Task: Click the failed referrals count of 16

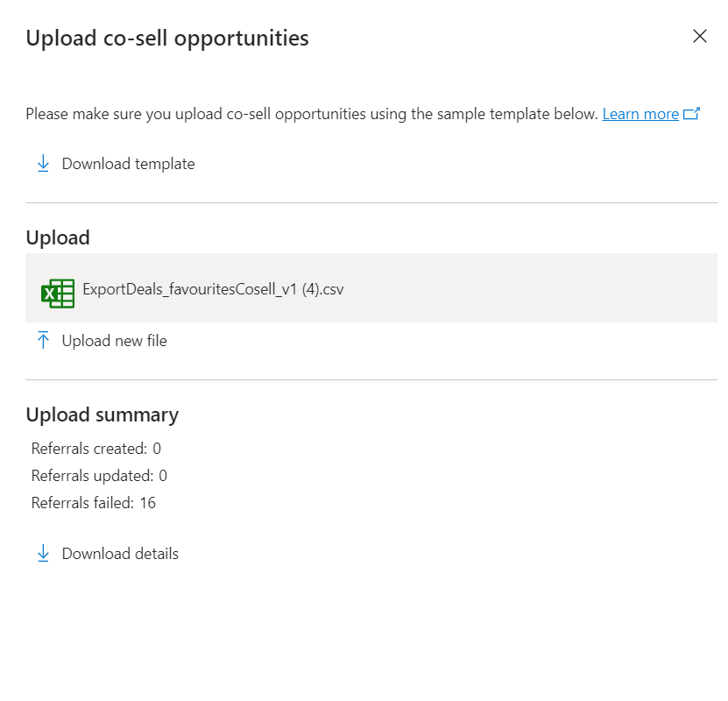Action: tap(148, 503)
